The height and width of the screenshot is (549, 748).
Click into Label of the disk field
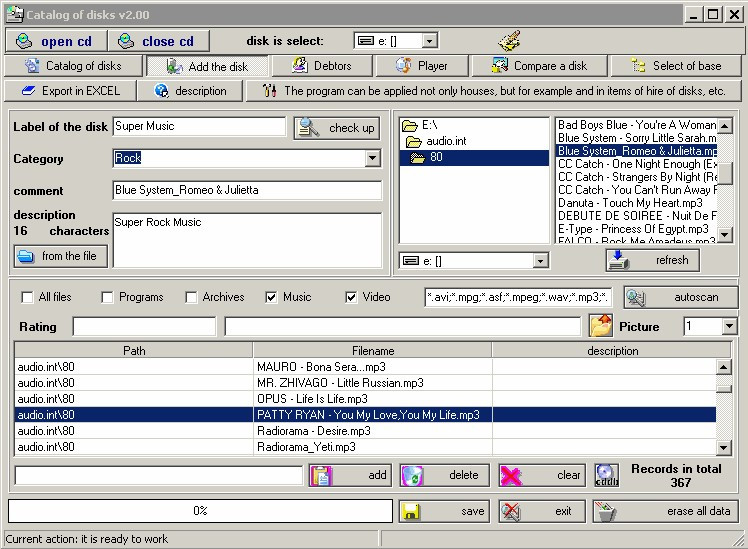[199, 126]
